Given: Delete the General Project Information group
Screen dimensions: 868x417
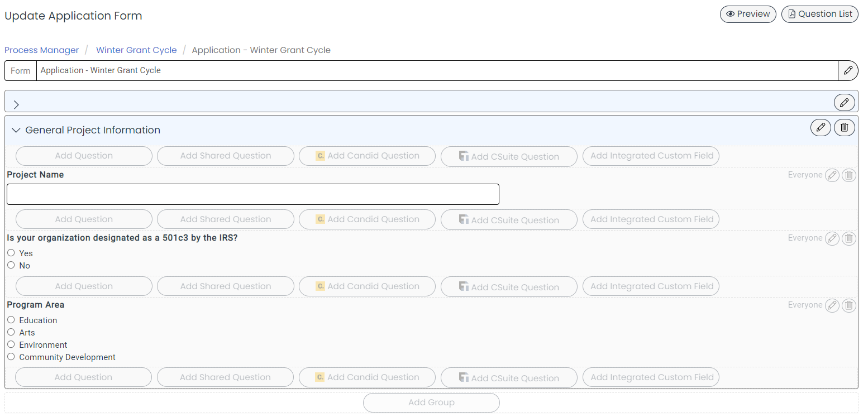Looking at the screenshot, I should [x=844, y=127].
